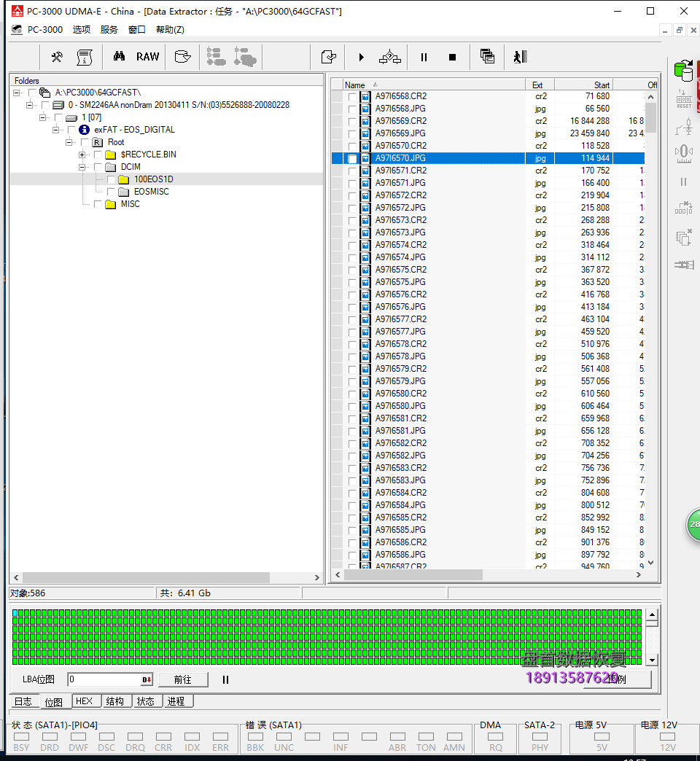700x761 pixels.
Task: Stop the process with the square button
Action: coord(452,58)
